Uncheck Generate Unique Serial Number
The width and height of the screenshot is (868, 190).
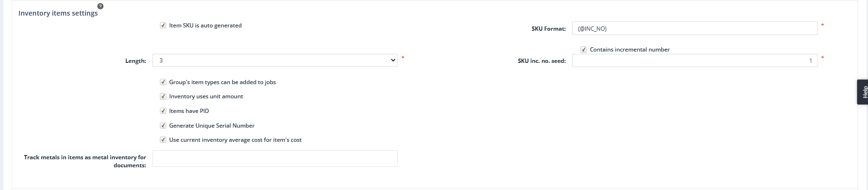[163, 126]
